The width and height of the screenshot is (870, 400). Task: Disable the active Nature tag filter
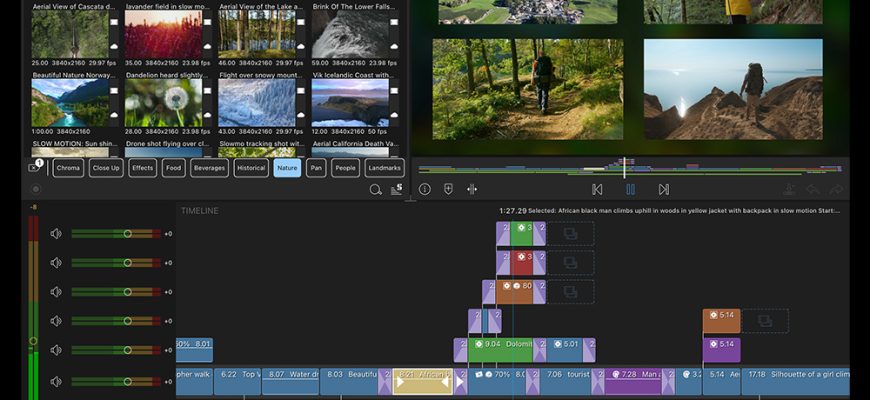coord(287,168)
